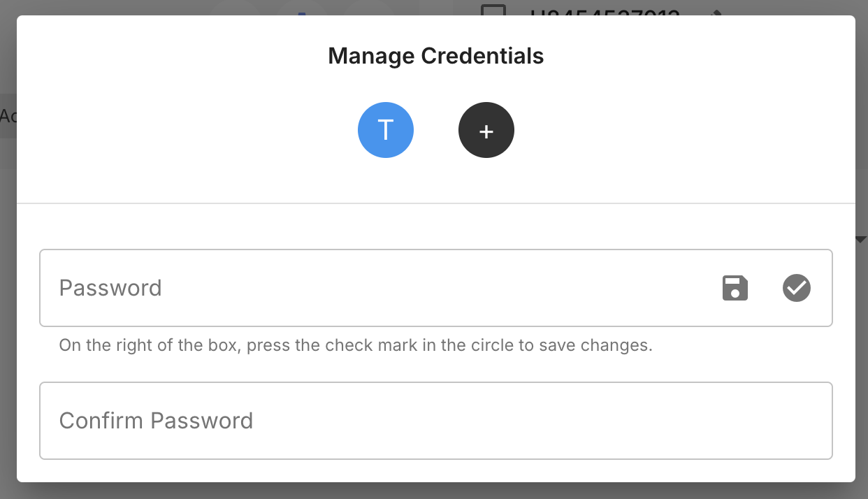Select the blue T credential avatar
Viewport: 868px width, 499px height.
386,130
